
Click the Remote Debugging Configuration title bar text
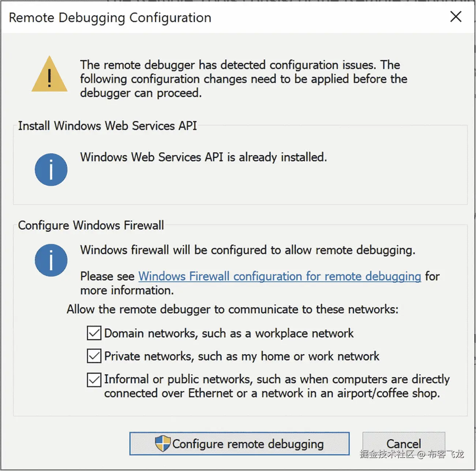[110, 18]
